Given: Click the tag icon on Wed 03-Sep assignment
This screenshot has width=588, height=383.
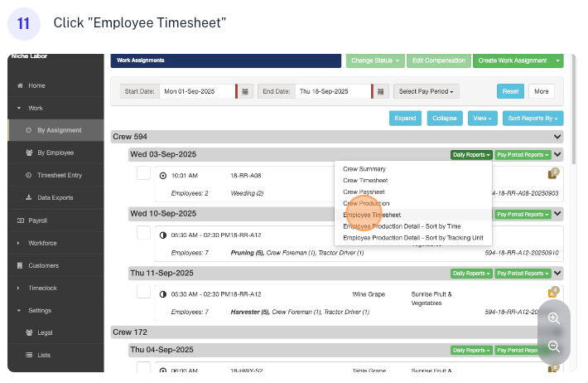Looking at the screenshot, I should point(553,173).
